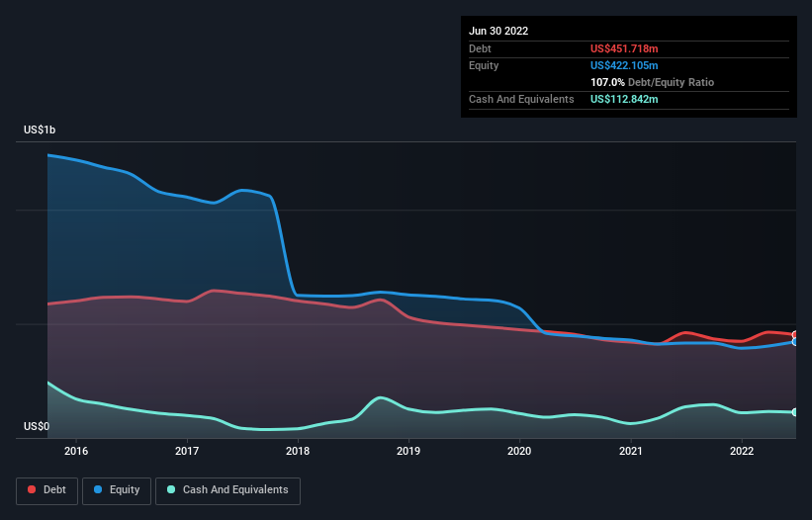The image size is (812, 520).
Task: Click the teal dot in Cash legend
Action: pos(171,489)
